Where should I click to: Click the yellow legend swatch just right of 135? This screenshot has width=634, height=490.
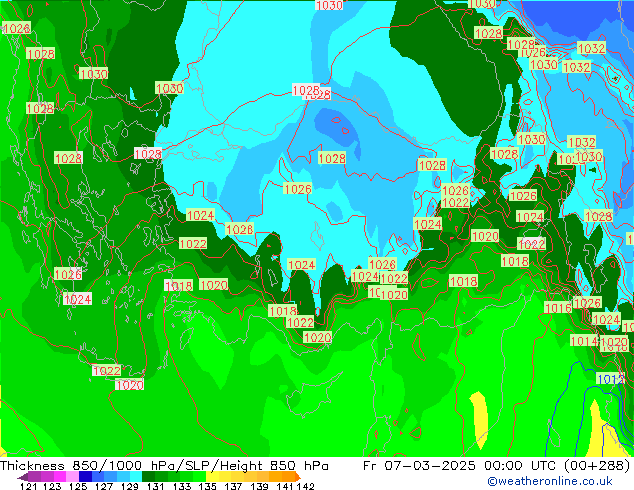point(212,477)
